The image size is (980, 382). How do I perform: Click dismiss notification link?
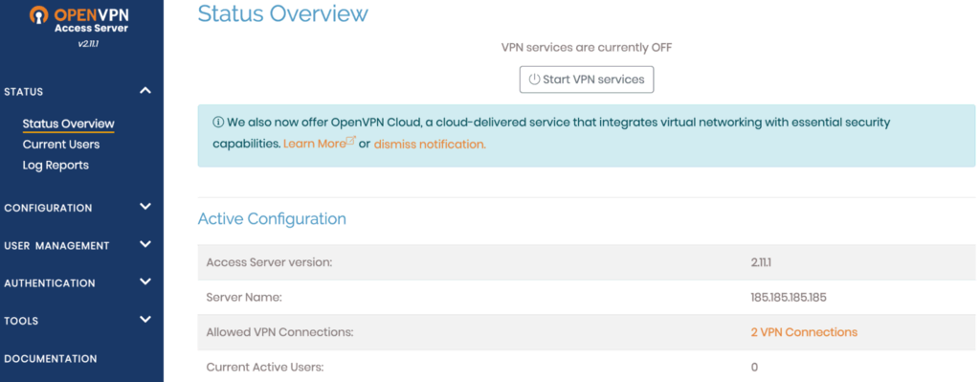[x=430, y=144]
